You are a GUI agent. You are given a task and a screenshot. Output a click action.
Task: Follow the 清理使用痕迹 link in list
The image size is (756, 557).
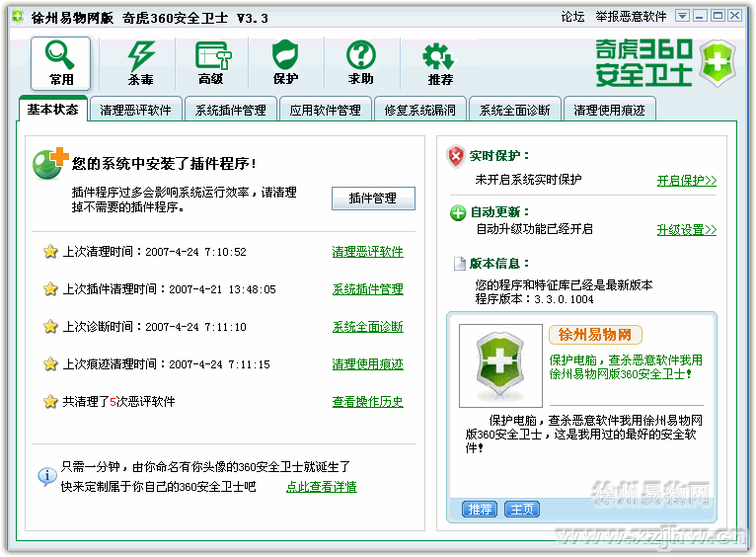pyautogui.click(x=367, y=364)
